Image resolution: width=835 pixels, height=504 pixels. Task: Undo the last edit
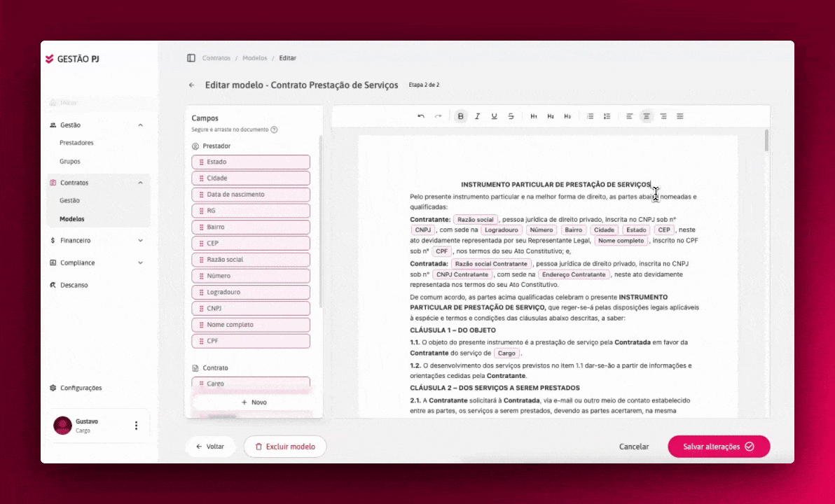tap(421, 116)
